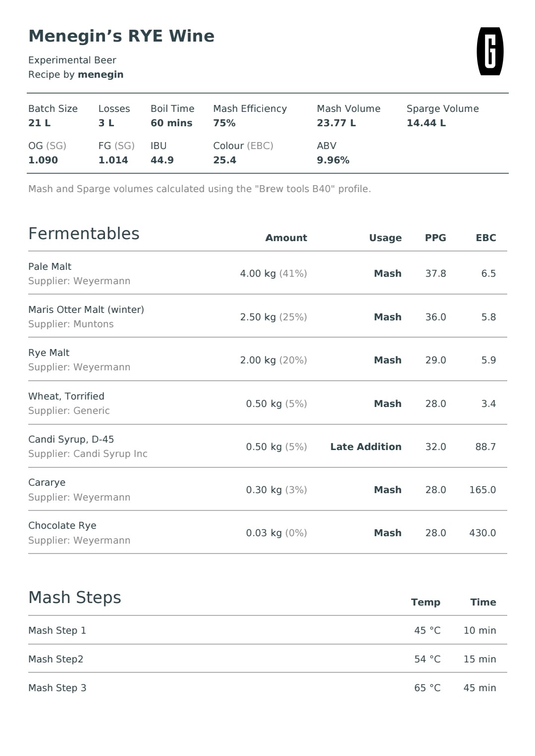Select Mash Step 1 row
Viewport: 535px width, 756px height.
tap(267, 630)
